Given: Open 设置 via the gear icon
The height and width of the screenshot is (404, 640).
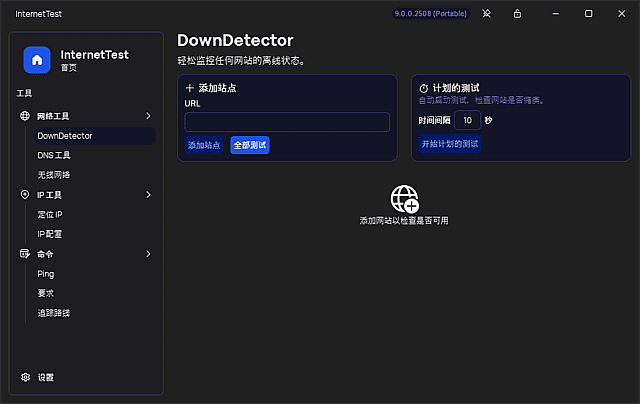Looking at the screenshot, I should point(26,377).
